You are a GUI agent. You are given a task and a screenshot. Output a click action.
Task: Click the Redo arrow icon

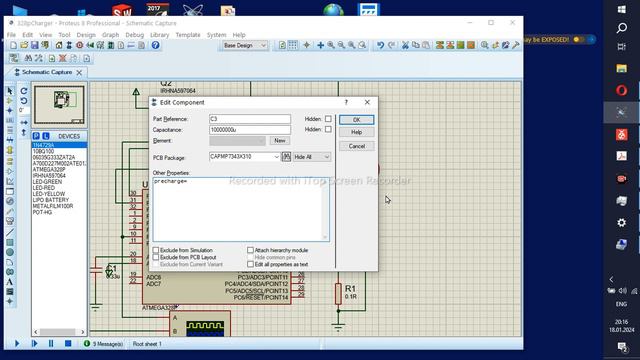pos(391,45)
